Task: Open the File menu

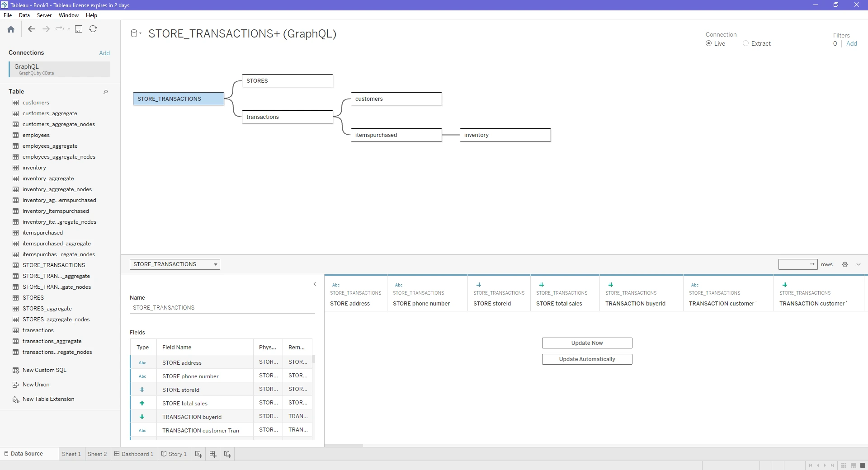Action: pos(8,15)
